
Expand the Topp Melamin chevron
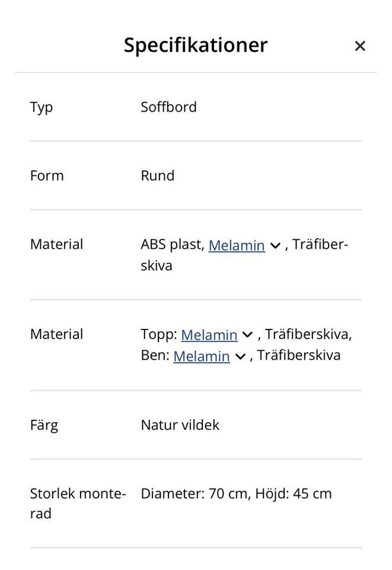[x=248, y=335]
